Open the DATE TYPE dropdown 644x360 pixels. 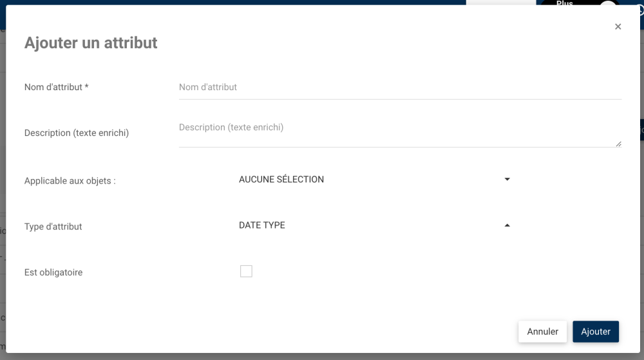click(x=374, y=225)
